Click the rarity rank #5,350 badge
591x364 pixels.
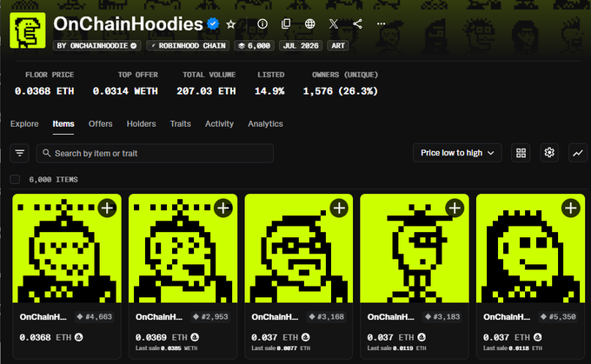tap(559, 317)
